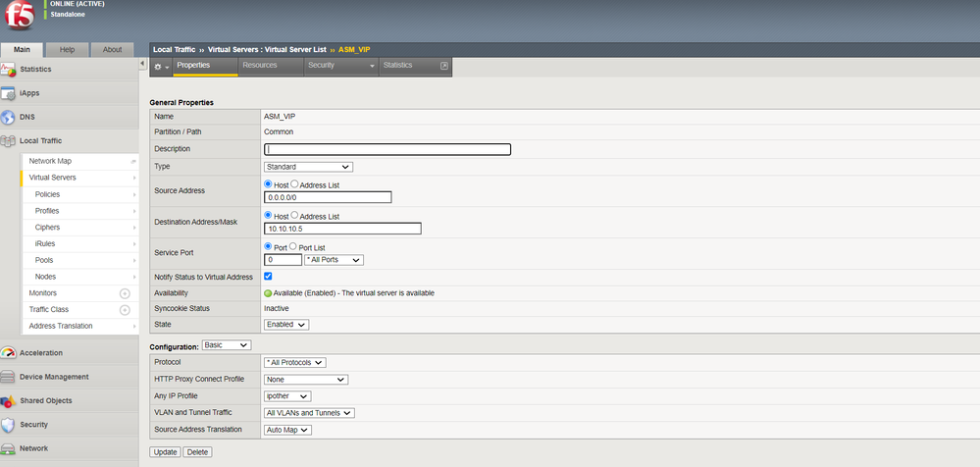Open Virtual Servers in the sidebar

coord(53,178)
